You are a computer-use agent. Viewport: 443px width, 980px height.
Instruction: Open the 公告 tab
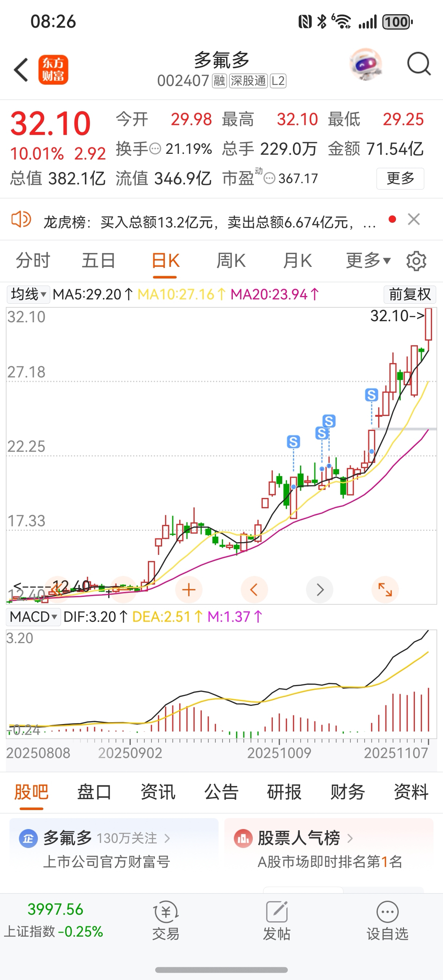(x=221, y=792)
